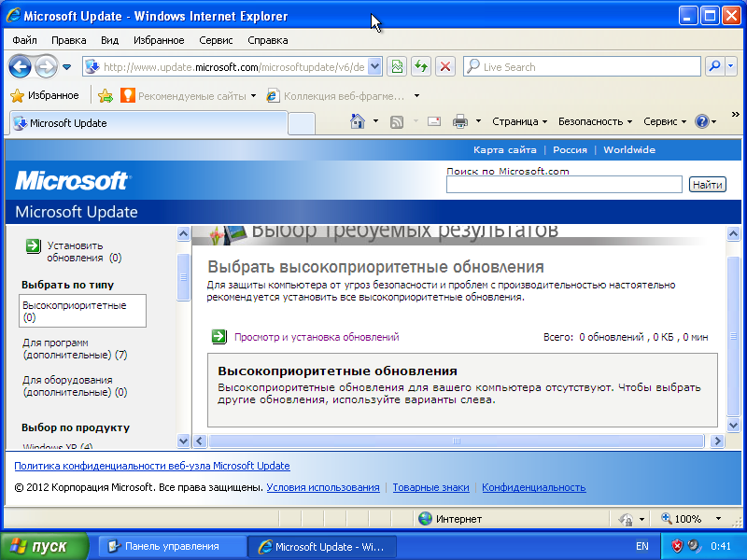The height and width of the screenshot is (560, 747).
Task: Open a new blank tab
Action: coord(301,124)
